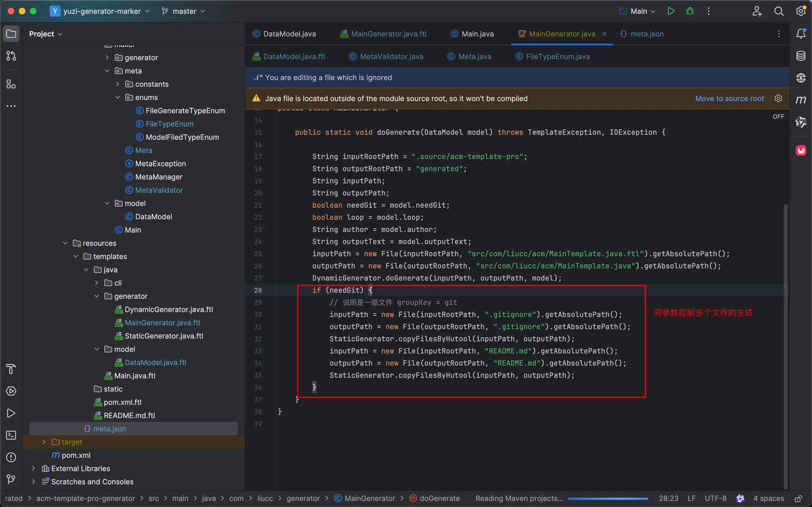Viewport: 812px width, 507px height.
Task: Open the Maven tool window
Action: pyautogui.click(x=801, y=100)
